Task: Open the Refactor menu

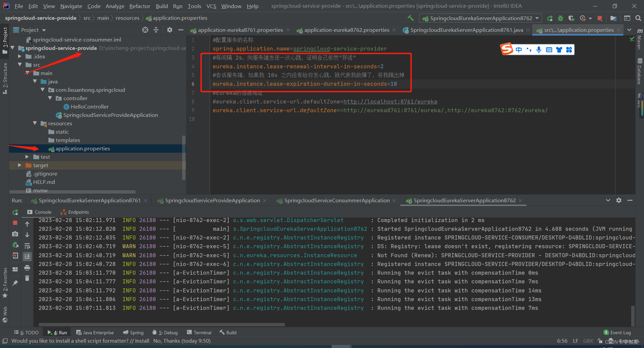Action: tap(140, 6)
